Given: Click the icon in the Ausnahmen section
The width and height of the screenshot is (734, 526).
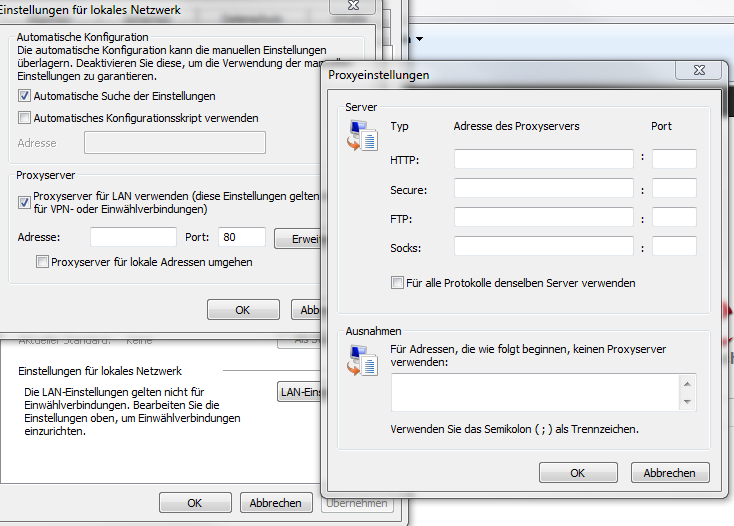Looking at the screenshot, I should coord(361,359).
